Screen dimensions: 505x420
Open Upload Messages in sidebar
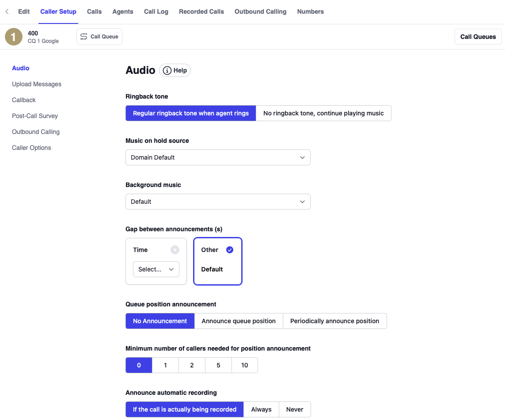(x=37, y=84)
